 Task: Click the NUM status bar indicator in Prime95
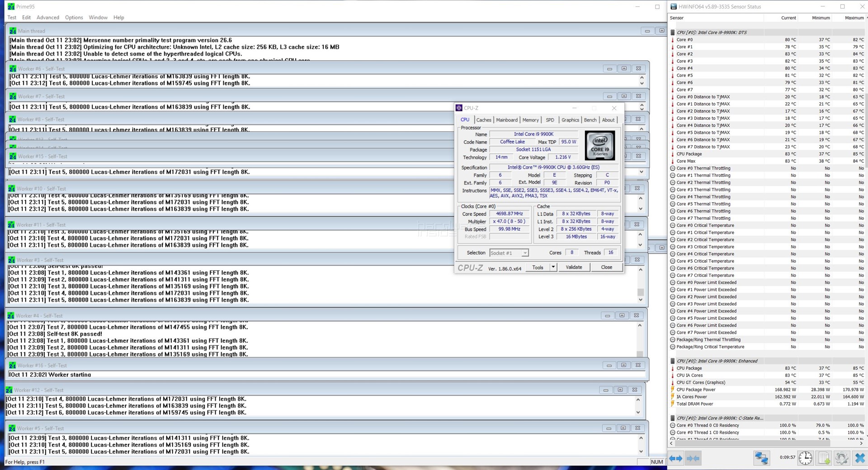pyautogui.click(x=657, y=462)
